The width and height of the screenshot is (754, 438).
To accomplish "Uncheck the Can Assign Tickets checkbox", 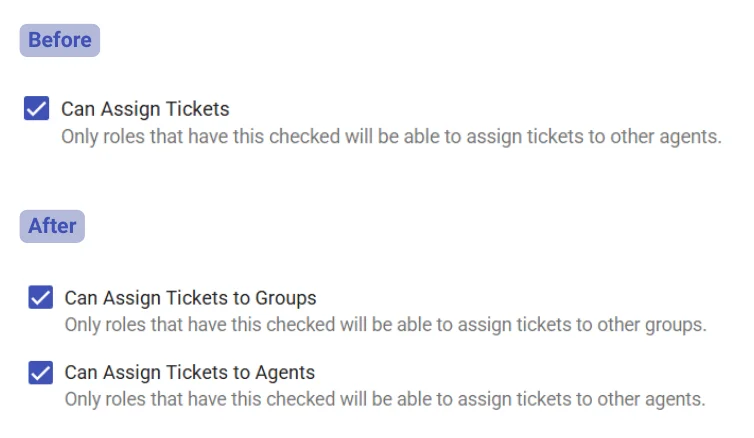I will pyautogui.click(x=37, y=109).
